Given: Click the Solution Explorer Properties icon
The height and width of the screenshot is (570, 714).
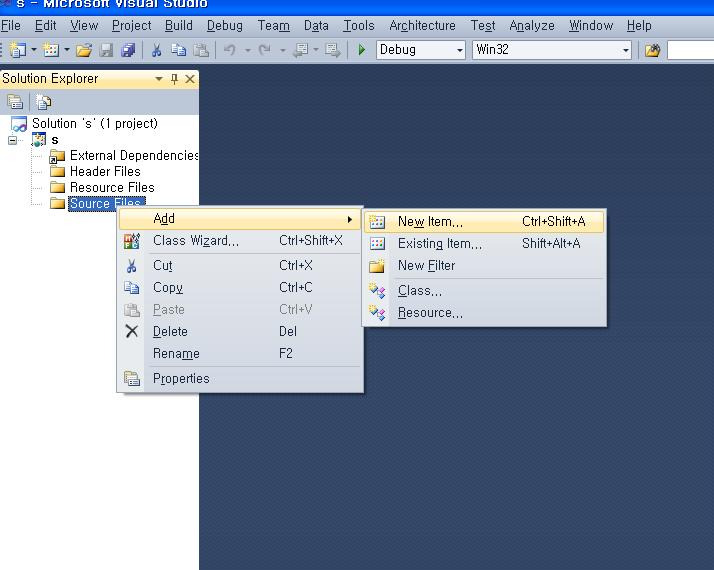Looking at the screenshot, I should [x=15, y=102].
